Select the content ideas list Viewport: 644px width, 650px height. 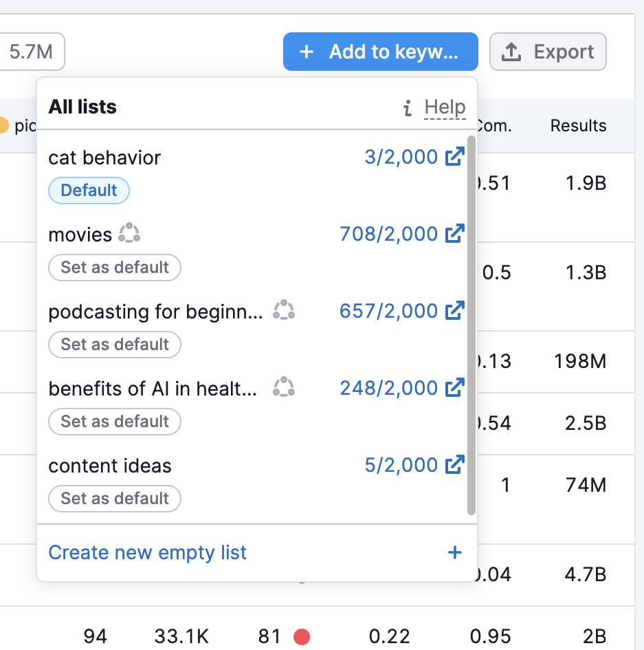[x=110, y=466]
